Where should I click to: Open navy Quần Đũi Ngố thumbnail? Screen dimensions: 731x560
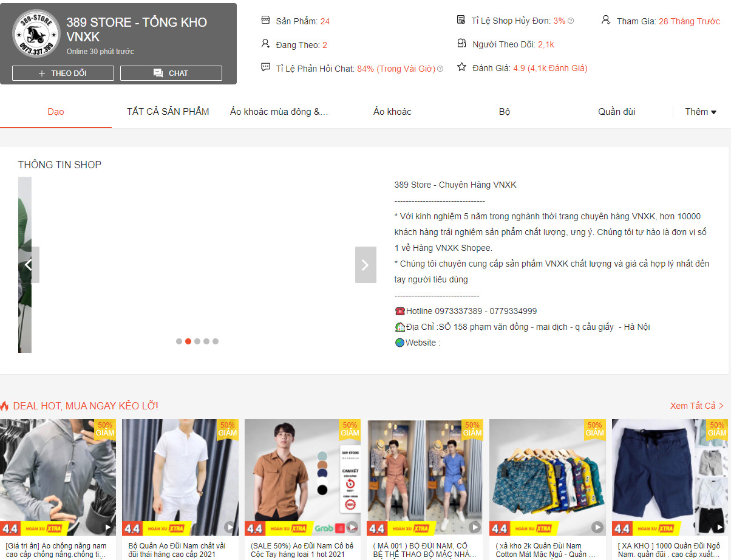coord(670,477)
